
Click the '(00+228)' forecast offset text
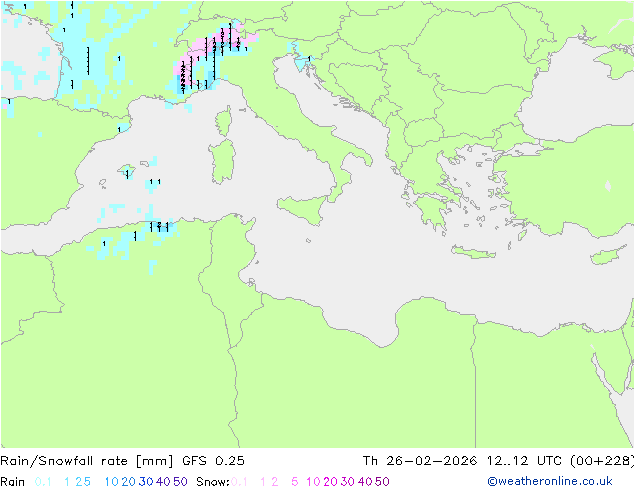tap(602, 461)
